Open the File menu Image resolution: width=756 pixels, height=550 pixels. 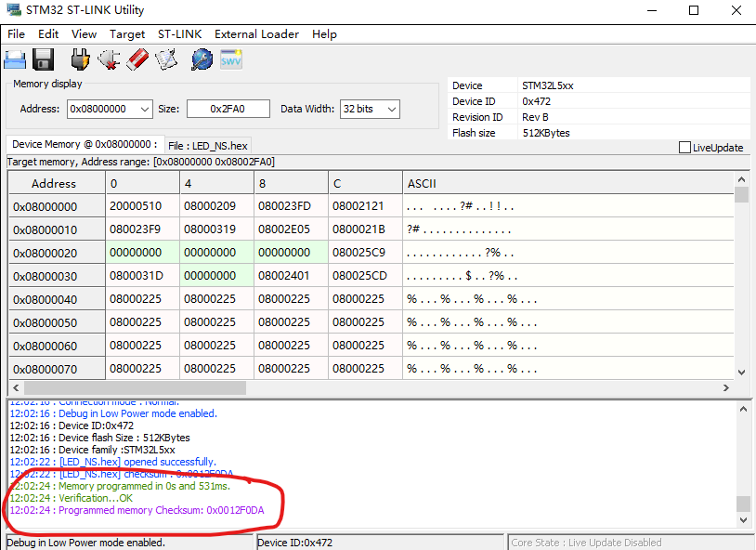click(x=17, y=34)
